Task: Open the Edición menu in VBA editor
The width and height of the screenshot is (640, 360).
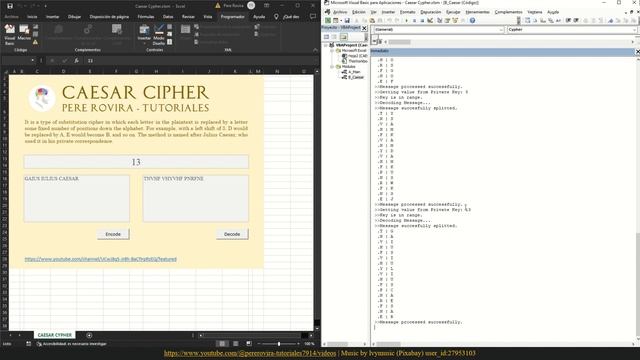Action: click(359, 12)
